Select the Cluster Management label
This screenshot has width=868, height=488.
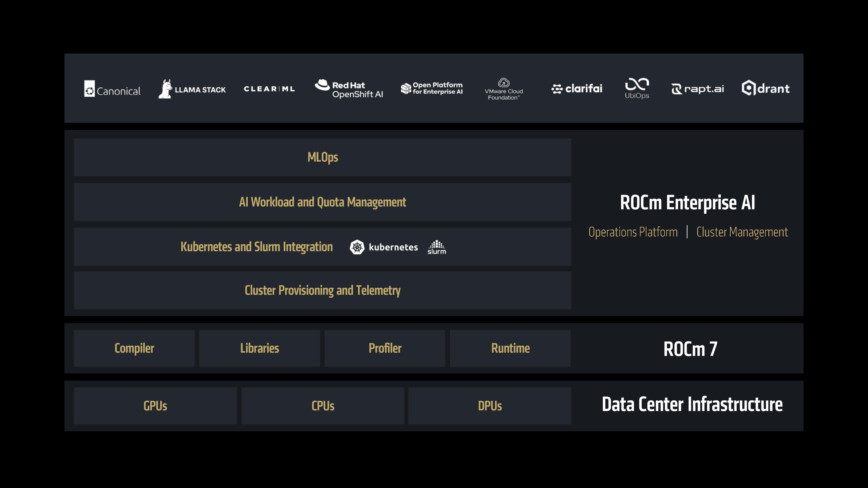click(741, 232)
